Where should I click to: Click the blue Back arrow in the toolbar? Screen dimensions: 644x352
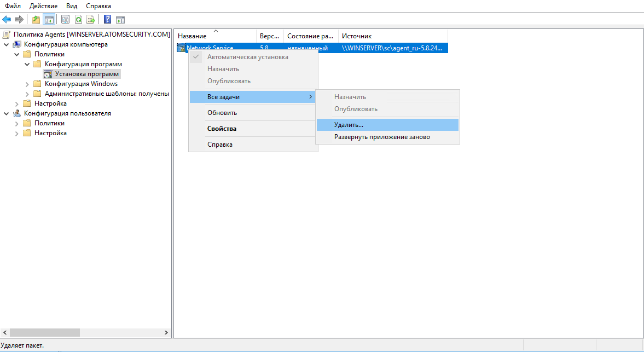point(7,20)
